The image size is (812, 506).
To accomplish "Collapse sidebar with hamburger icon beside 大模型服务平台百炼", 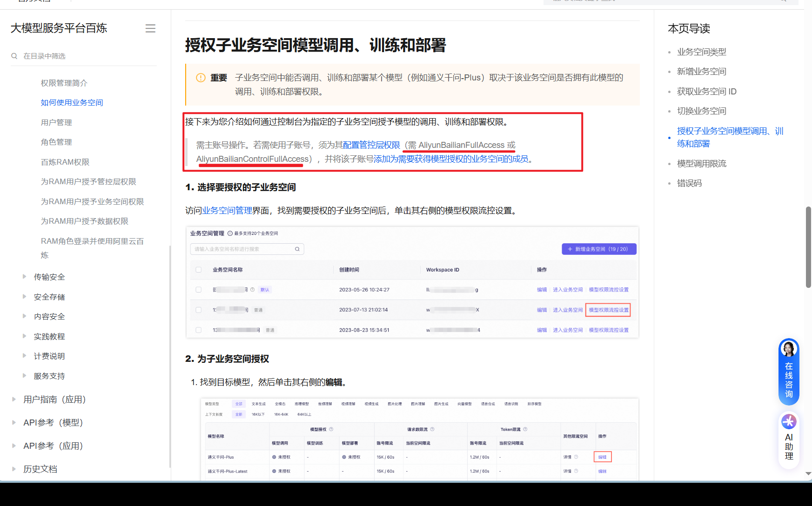I will point(150,28).
